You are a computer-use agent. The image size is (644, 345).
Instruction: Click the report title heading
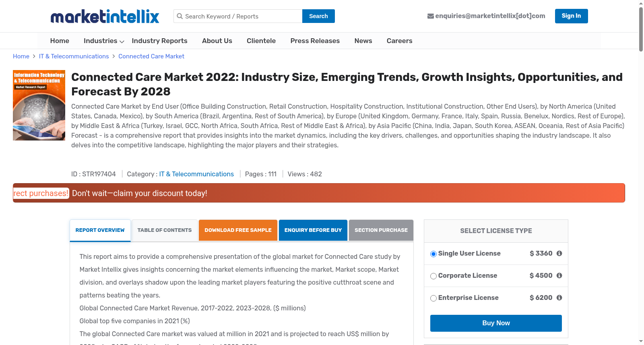[347, 84]
